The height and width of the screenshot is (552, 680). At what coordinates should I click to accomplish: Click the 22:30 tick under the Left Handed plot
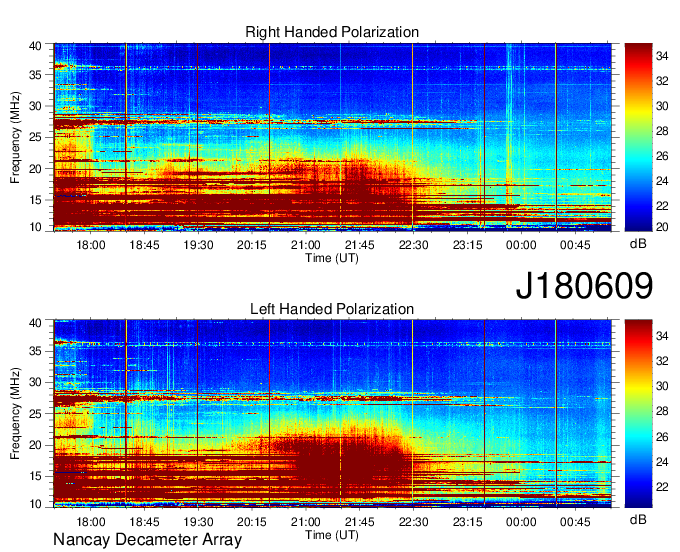coord(413,522)
